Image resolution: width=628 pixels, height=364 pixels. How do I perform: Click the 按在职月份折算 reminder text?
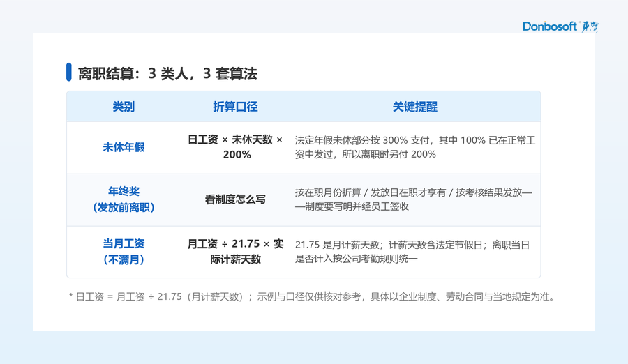(x=413, y=199)
